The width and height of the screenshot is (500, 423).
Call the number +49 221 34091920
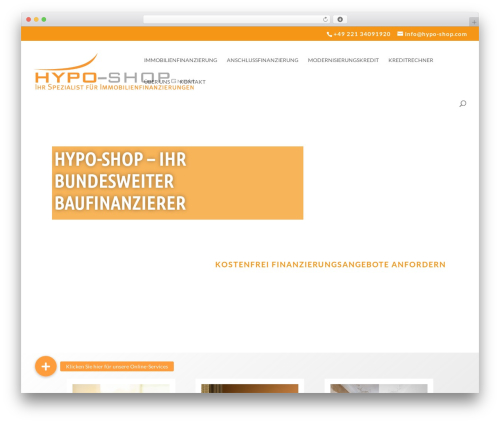coord(362,34)
